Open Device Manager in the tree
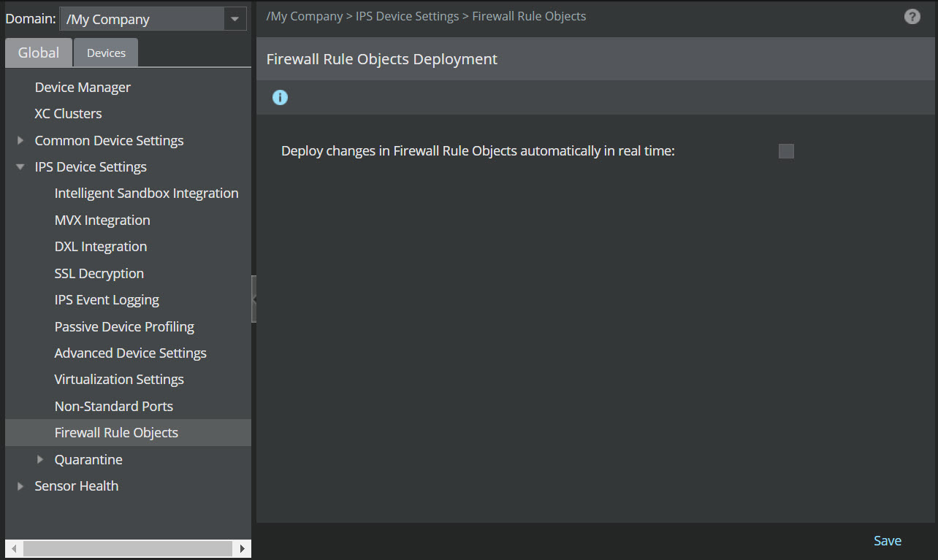The width and height of the screenshot is (938, 560). [x=83, y=88]
